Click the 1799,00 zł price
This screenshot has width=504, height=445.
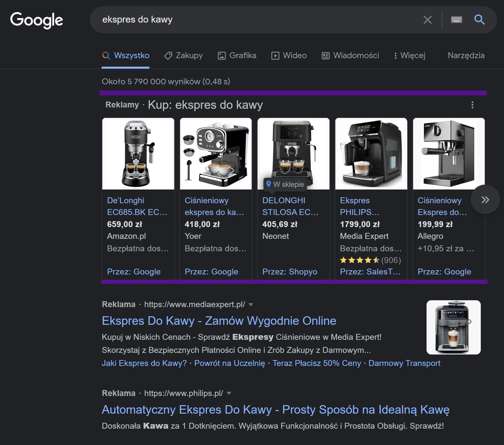coord(360,224)
